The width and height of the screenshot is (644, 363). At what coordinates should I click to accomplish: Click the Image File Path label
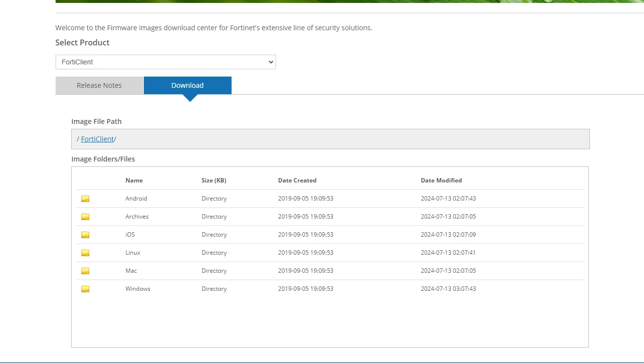tap(97, 121)
